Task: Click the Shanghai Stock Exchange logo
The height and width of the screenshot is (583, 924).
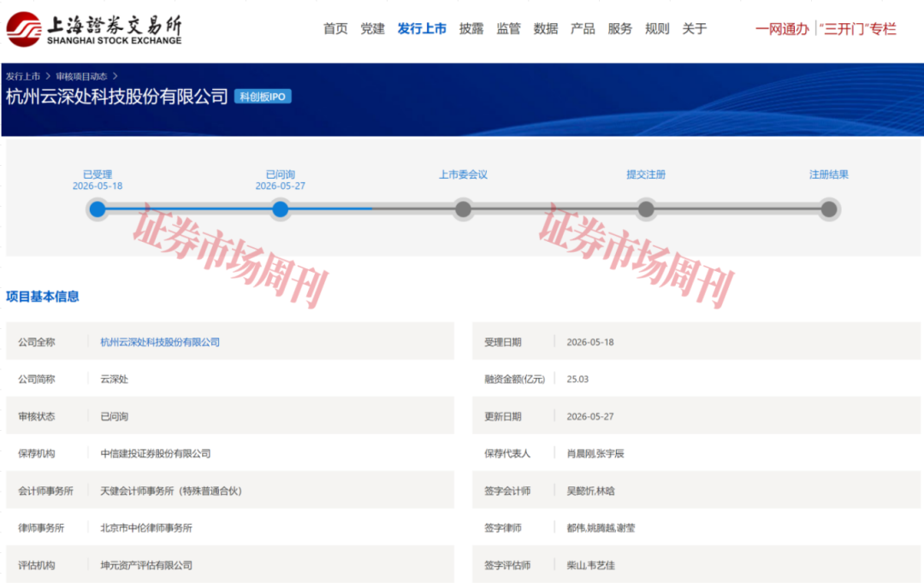Action: click(x=94, y=29)
